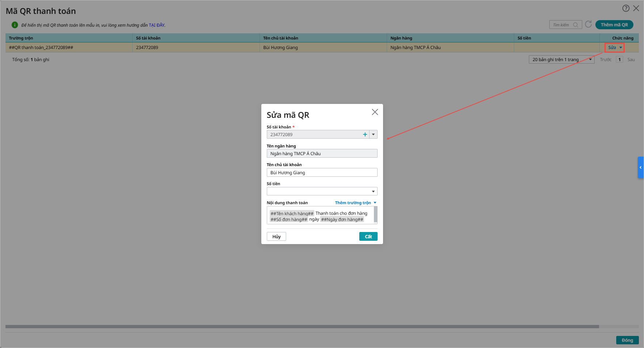Image resolution: width=644 pixels, height=348 pixels.
Task: Click the Trường trộn column header
Action: 69,38
